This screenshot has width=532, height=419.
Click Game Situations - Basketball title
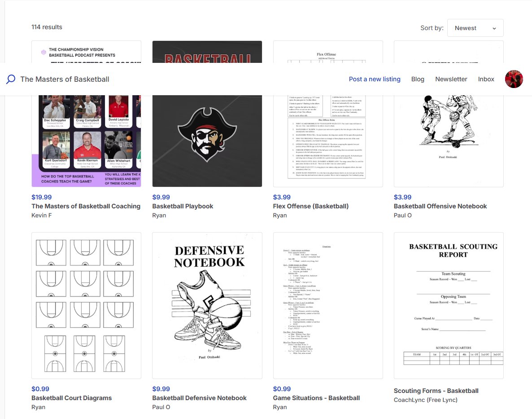pos(316,398)
